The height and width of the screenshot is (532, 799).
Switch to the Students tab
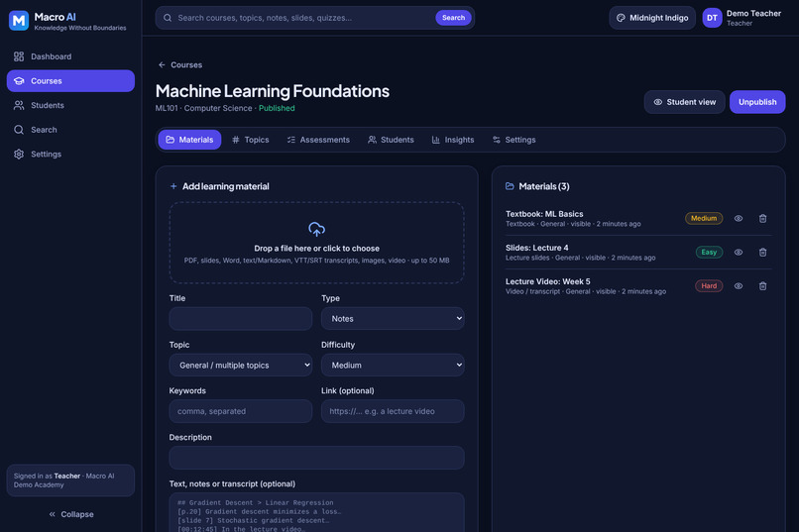(x=391, y=140)
